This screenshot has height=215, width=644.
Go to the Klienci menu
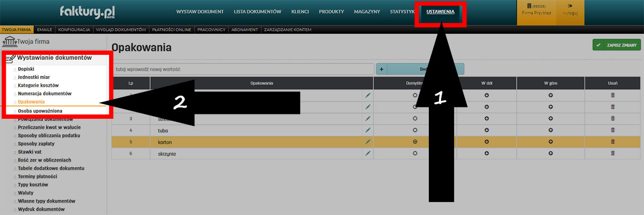point(300,11)
